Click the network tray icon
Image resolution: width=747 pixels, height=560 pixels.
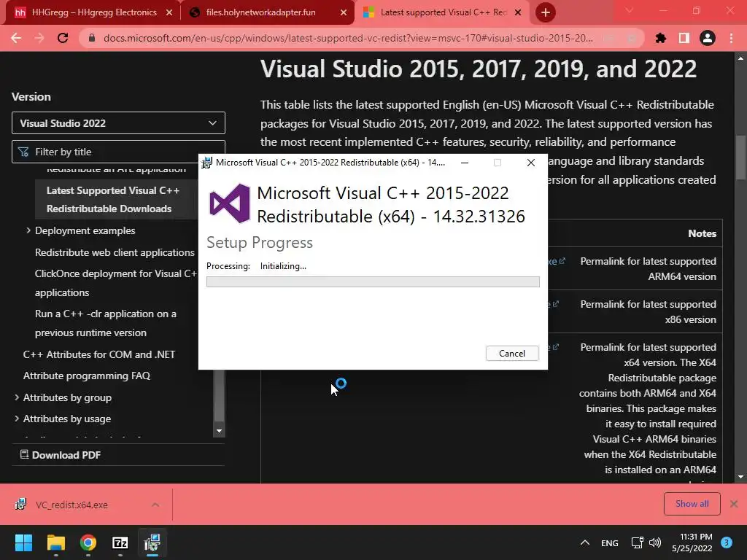click(x=637, y=542)
